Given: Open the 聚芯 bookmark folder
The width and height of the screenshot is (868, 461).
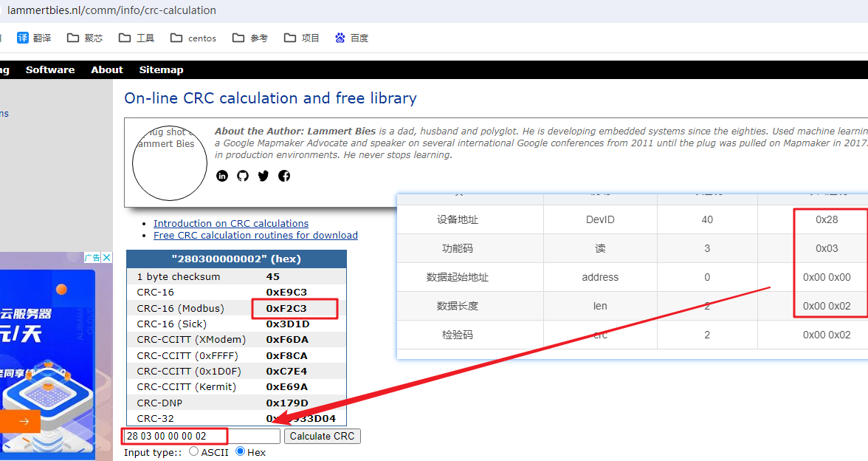Looking at the screenshot, I should [85, 38].
